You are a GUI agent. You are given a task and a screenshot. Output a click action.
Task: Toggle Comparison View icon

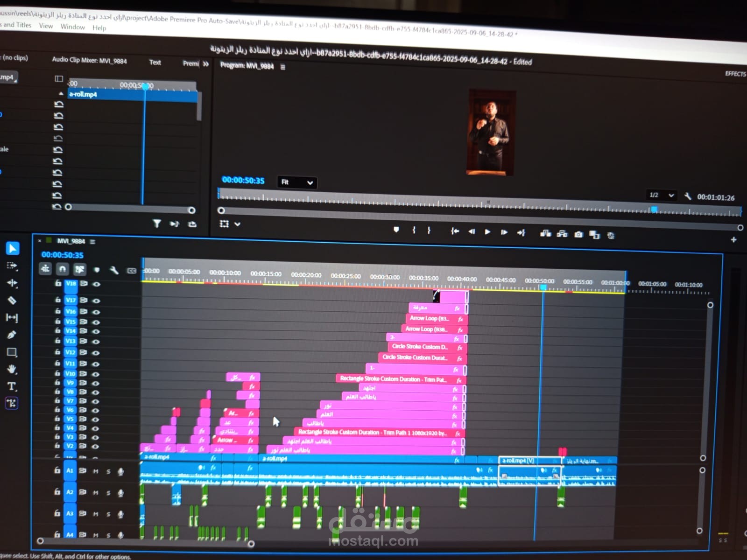(x=594, y=234)
